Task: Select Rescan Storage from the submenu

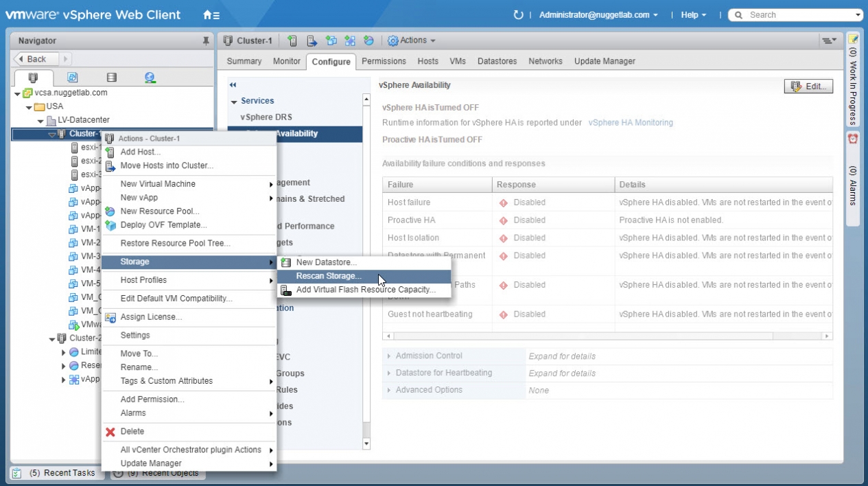Action: click(x=328, y=276)
